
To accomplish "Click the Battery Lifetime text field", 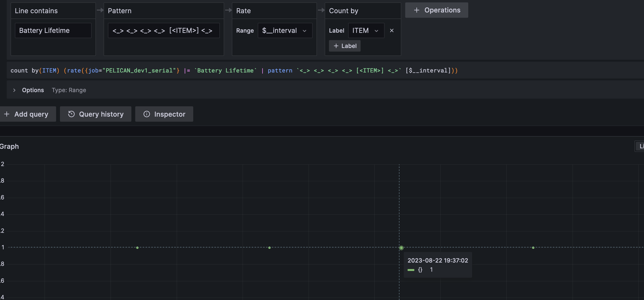I will [x=53, y=30].
